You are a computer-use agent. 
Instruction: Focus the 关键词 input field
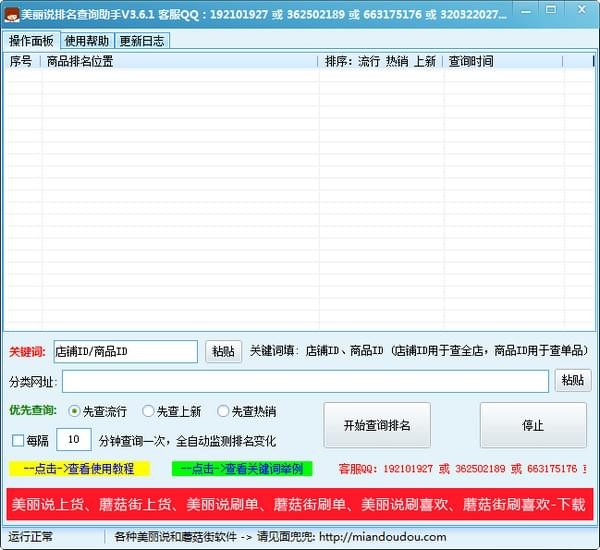pyautogui.click(x=125, y=352)
